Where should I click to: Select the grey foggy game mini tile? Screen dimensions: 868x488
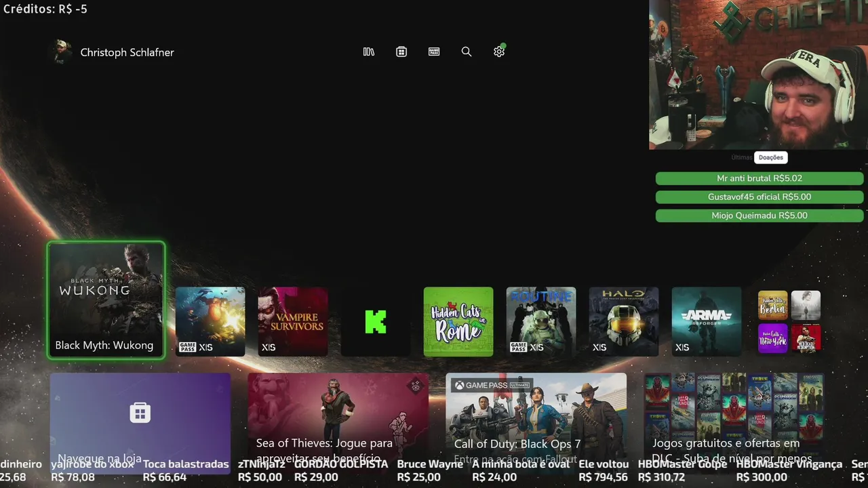tap(806, 305)
